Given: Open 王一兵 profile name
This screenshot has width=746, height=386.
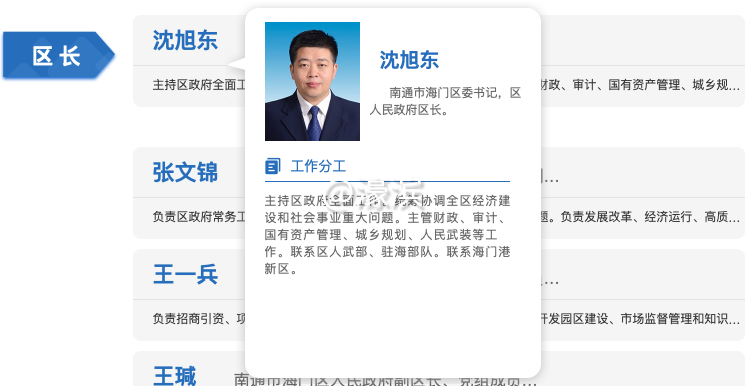Looking at the screenshot, I should coord(185,274).
